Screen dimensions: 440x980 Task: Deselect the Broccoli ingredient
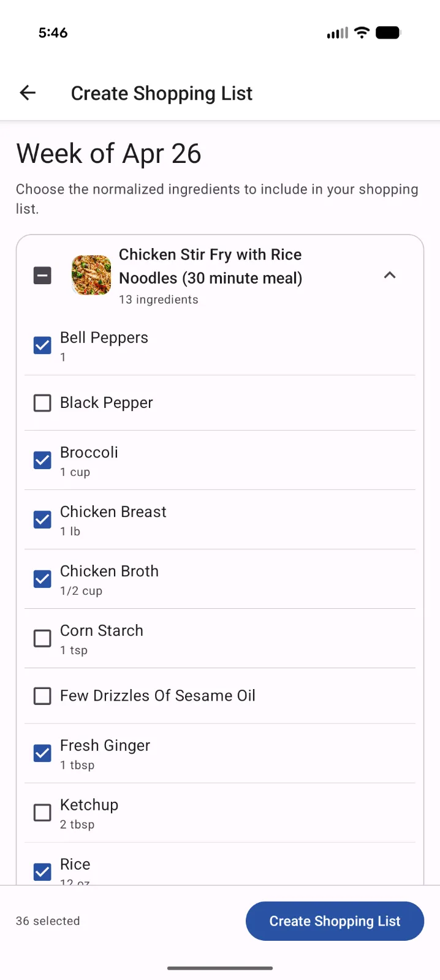[x=42, y=459]
